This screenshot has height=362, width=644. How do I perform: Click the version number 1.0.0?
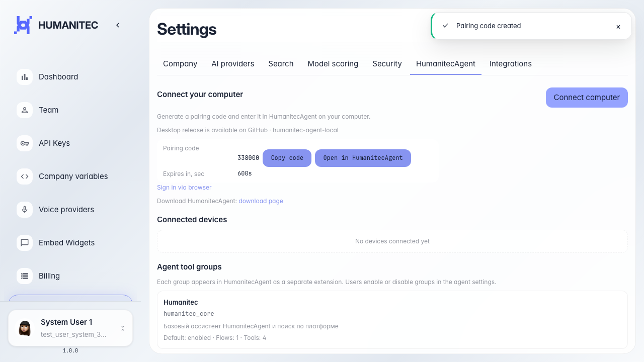pos(70,351)
